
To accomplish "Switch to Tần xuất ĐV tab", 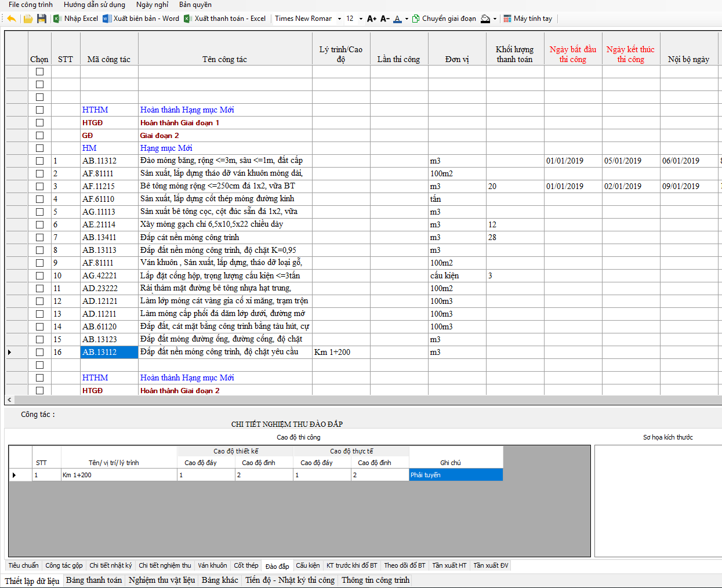I will [491, 565].
